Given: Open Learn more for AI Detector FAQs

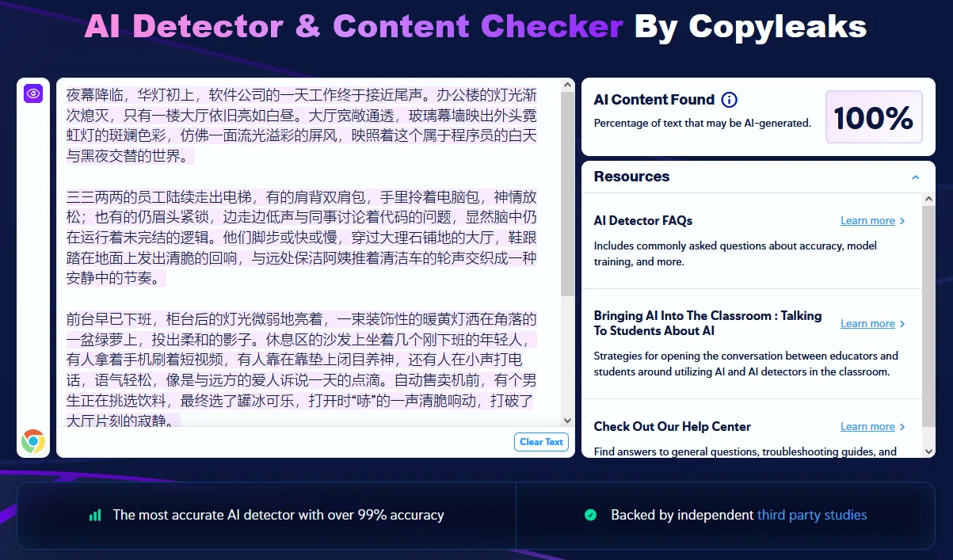Looking at the screenshot, I should coord(872,221).
